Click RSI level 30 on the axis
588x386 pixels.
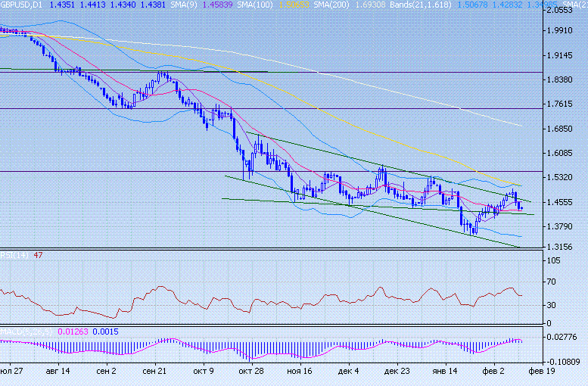coord(552,305)
